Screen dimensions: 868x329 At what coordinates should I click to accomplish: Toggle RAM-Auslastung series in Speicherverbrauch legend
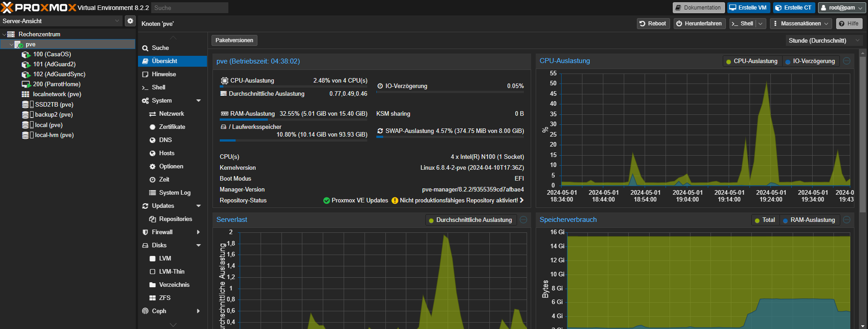point(809,220)
